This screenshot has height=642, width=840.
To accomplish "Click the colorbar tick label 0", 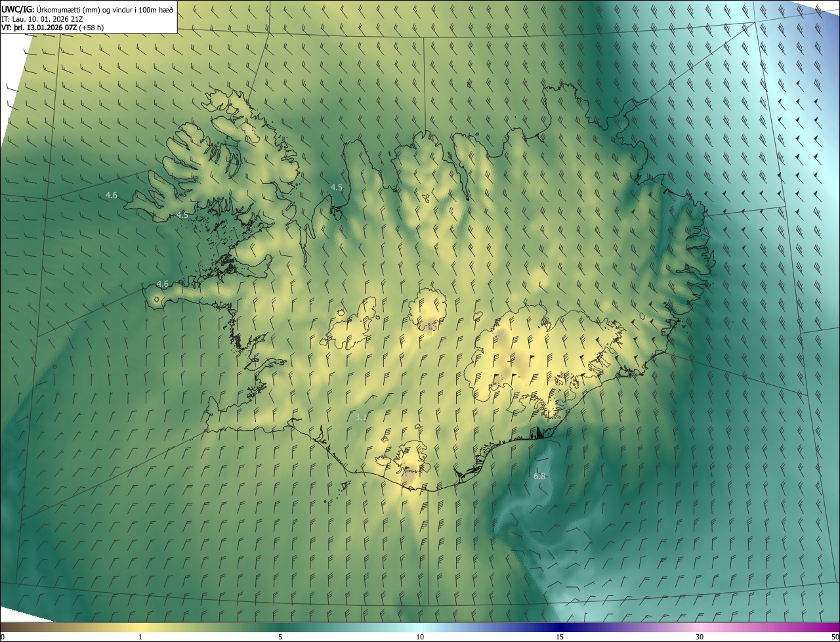I will point(3,637).
